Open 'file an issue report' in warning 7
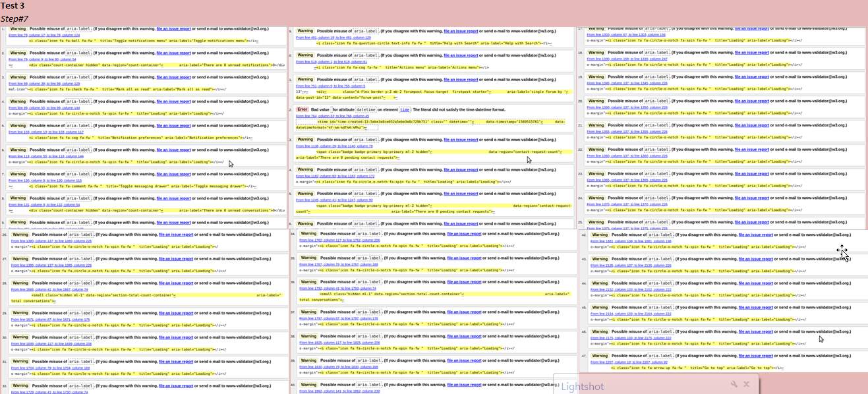Image resolution: width=868 pixels, height=394 pixels. pos(174,175)
